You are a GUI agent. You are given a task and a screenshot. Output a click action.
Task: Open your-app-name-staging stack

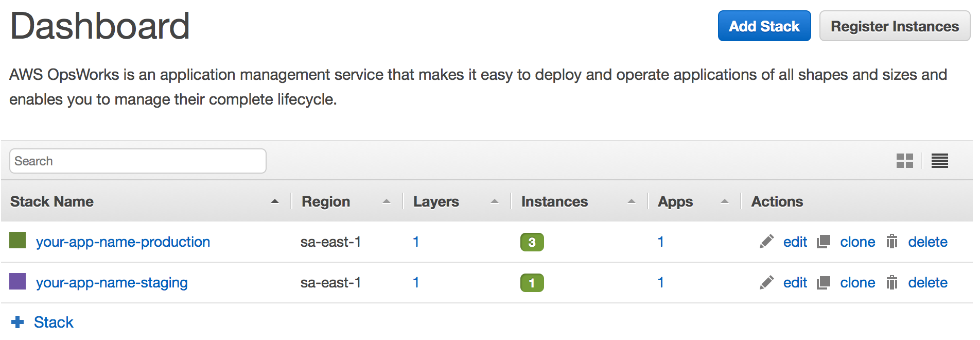pyautogui.click(x=112, y=282)
